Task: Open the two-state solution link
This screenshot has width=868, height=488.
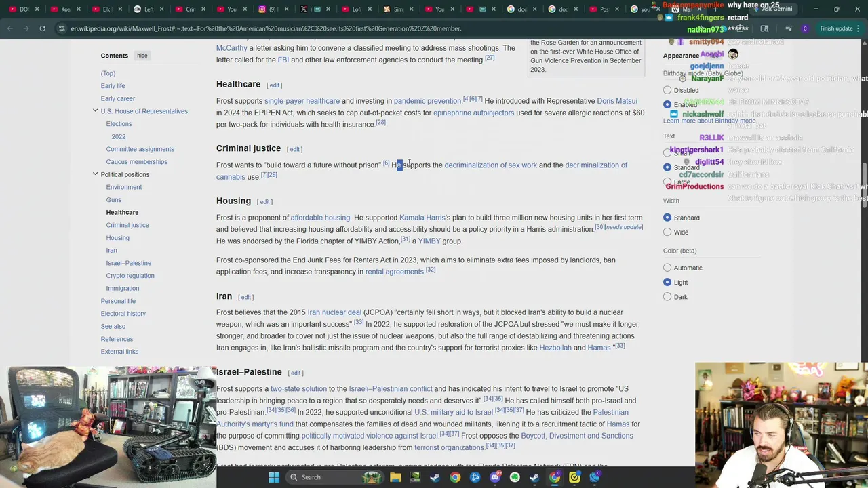Action: (298, 389)
